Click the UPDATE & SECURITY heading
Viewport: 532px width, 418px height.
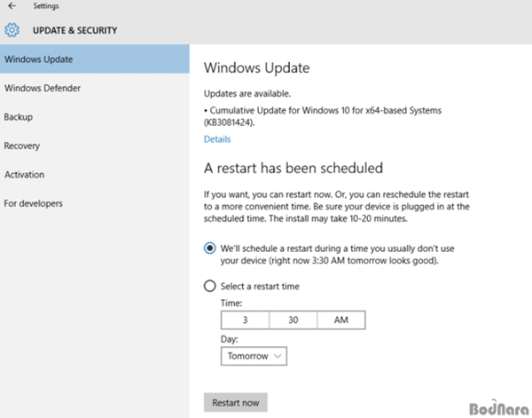tap(75, 30)
